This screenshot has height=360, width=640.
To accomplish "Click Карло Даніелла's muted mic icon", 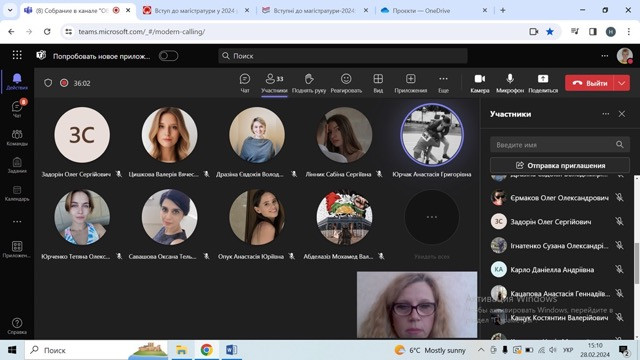I will pos(620,269).
